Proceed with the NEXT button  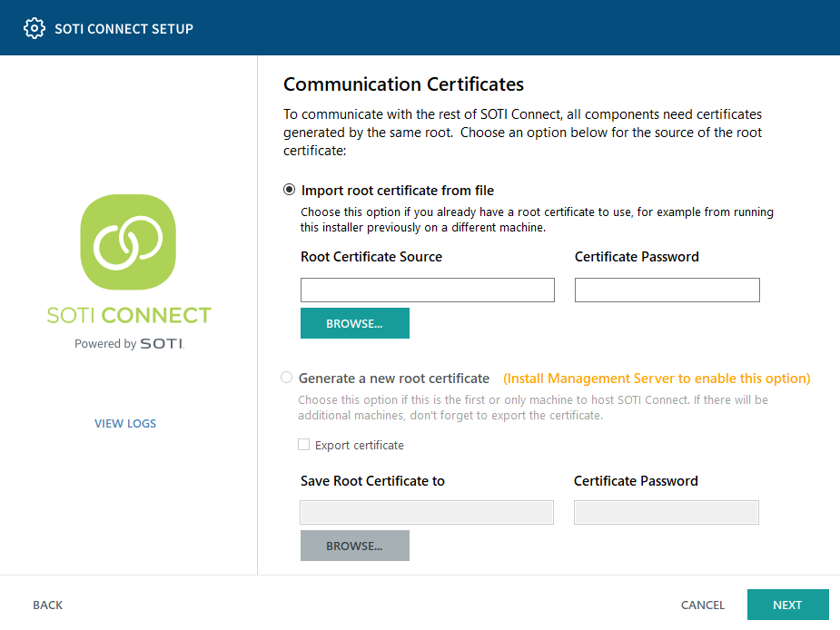tap(787, 605)
